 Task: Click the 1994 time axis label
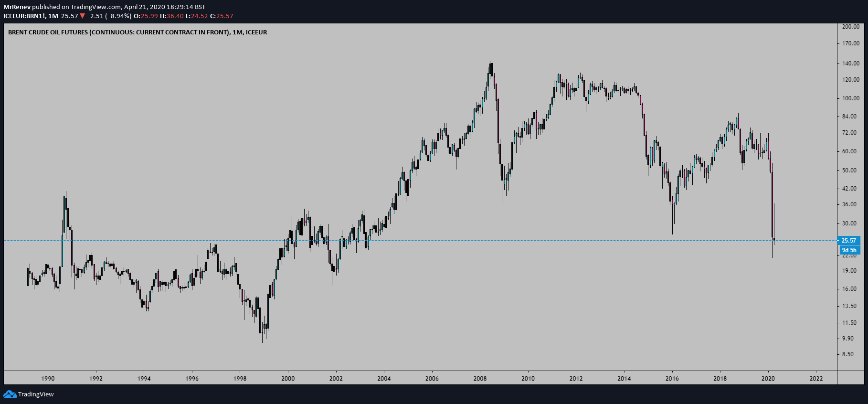point(144,379)
